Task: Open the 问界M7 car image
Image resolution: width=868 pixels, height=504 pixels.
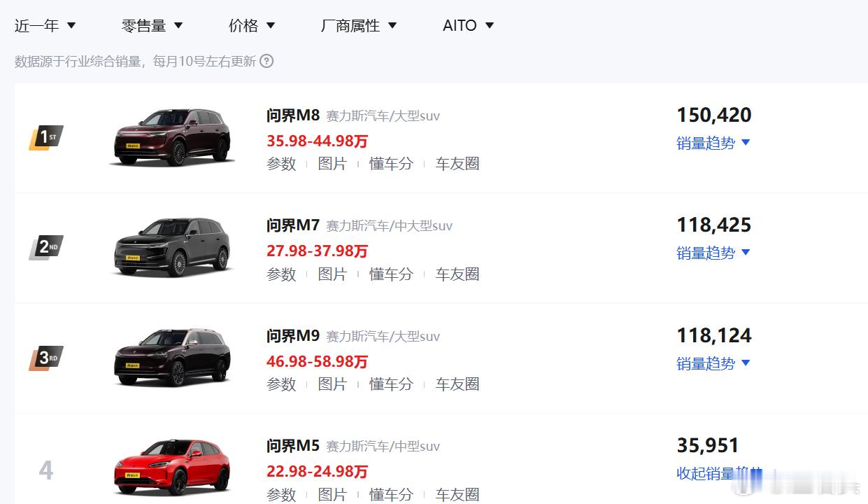Action: click(172, 247)
